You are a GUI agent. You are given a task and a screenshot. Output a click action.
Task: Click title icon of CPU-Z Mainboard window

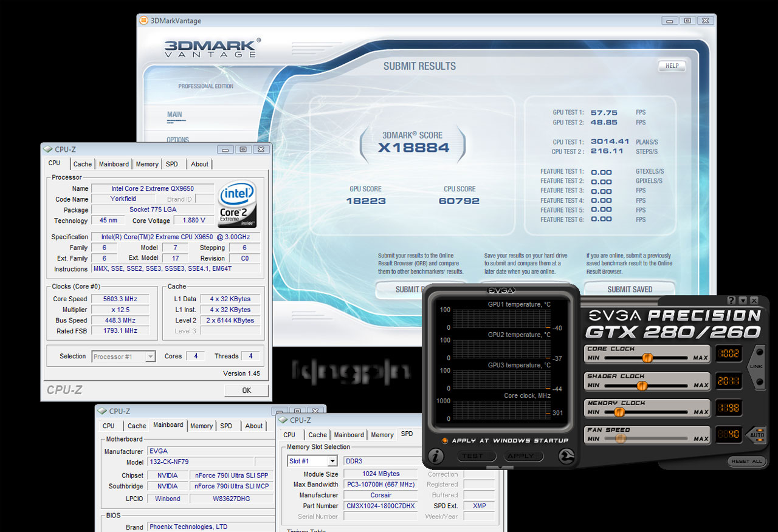point(102,411)
